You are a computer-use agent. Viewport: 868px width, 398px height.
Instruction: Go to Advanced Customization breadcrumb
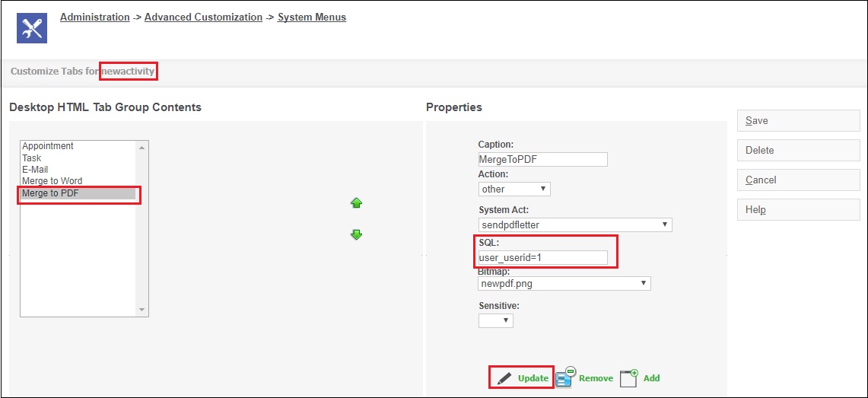203,18
